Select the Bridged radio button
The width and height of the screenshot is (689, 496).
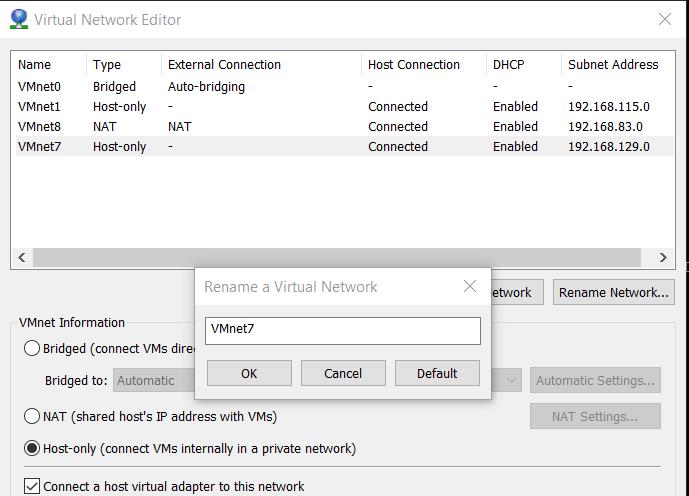32,348
